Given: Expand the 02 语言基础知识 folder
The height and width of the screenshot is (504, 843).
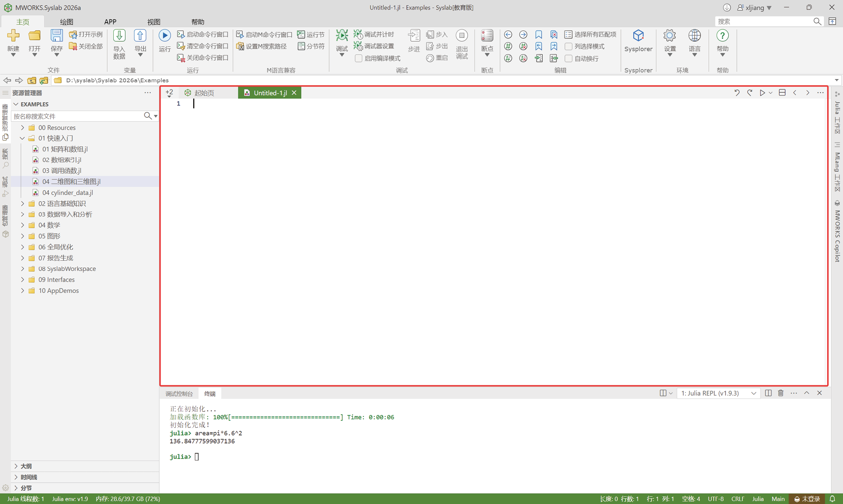Looking at the screenshot, I should point(22,203).
